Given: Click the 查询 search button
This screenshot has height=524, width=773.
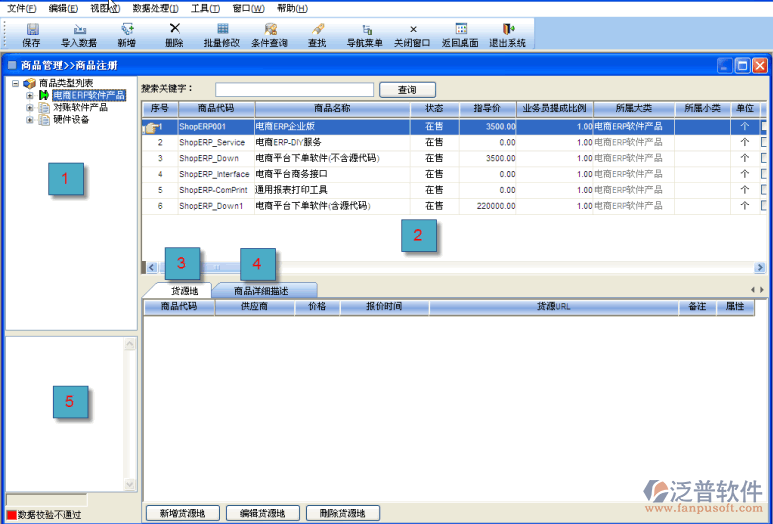Looking at the screenshot, I should pos(407,90).
